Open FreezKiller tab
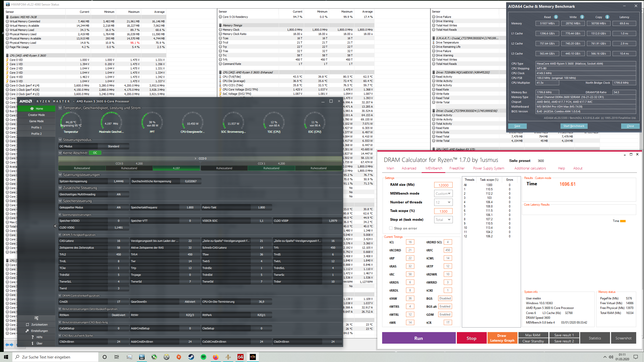Screen dimensions: 644x362 pyautogui.click(x=457, y=168)
